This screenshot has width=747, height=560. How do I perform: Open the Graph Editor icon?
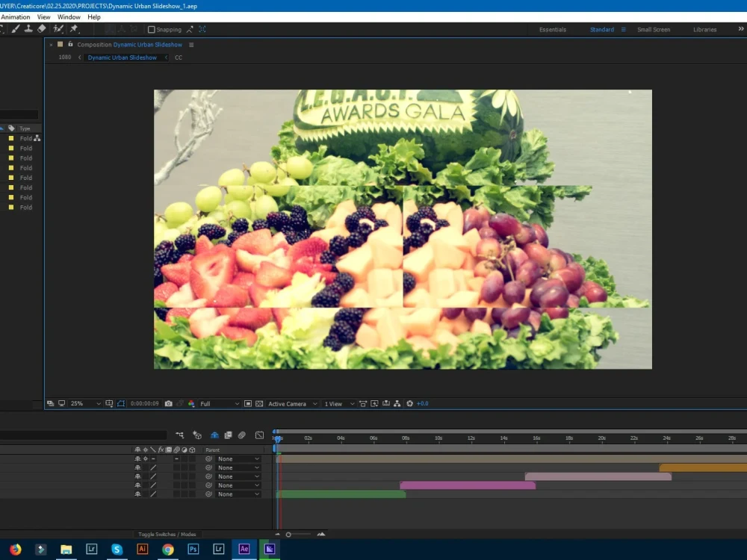259,435
